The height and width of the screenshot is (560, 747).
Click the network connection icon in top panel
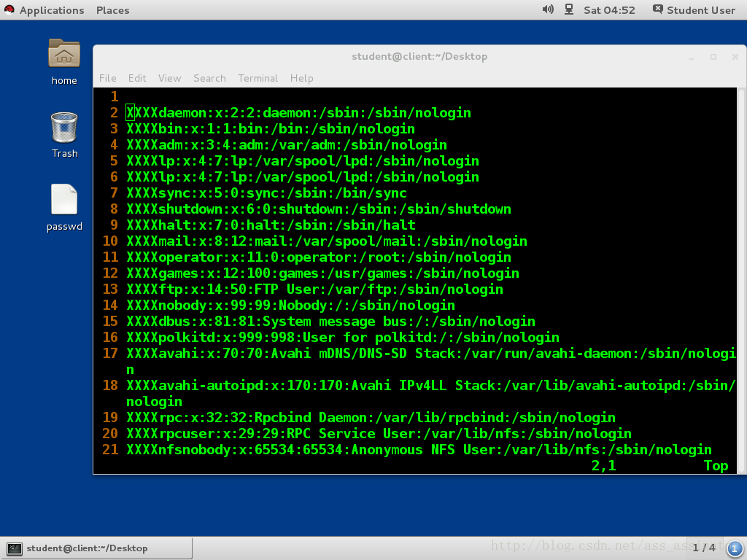pos(569,9)
